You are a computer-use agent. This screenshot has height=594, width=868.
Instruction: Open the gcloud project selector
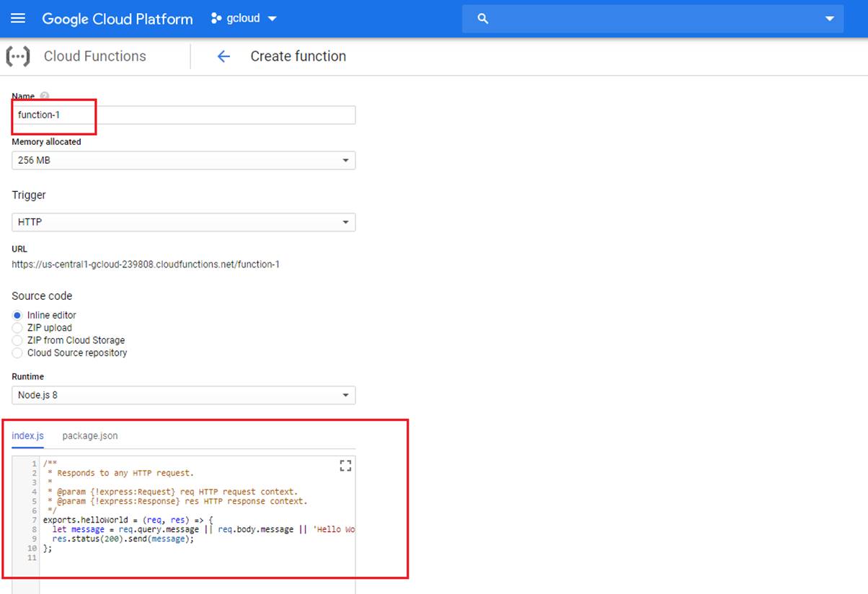tap(244, 19)
